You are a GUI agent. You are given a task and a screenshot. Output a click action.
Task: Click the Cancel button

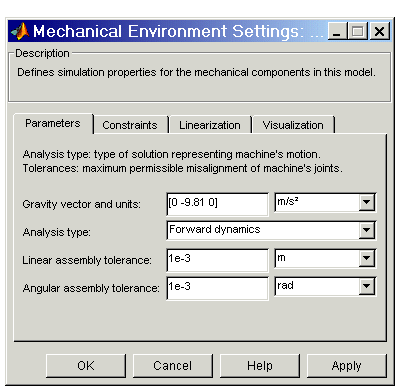point(173,366)
